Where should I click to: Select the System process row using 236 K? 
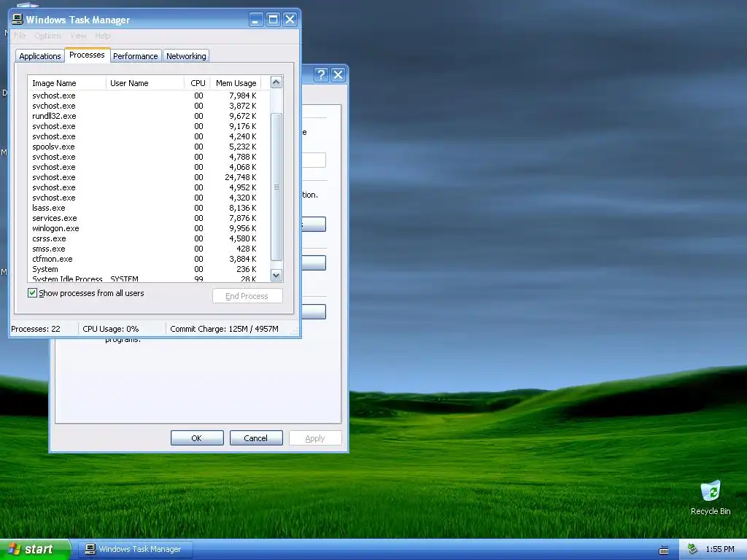[149, 269]
